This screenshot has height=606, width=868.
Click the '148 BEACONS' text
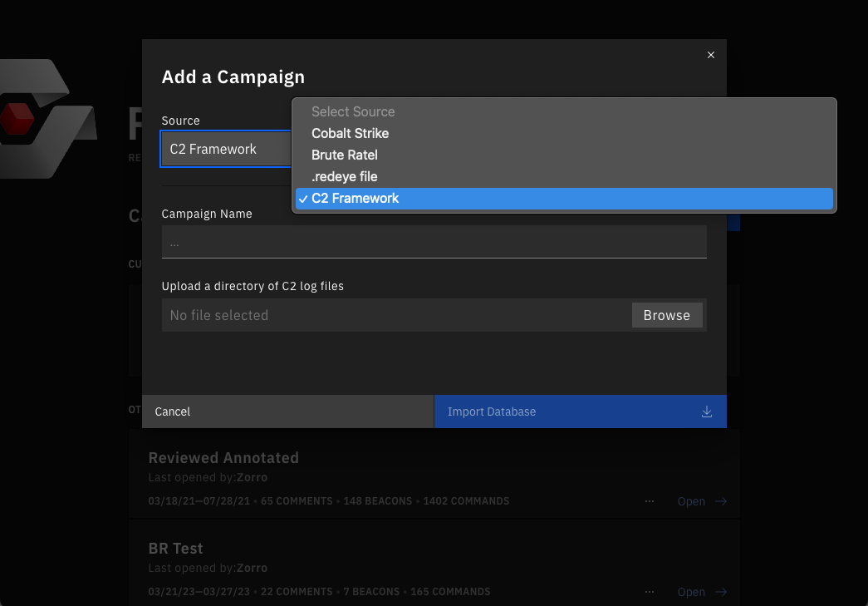(x=378, y=500)
